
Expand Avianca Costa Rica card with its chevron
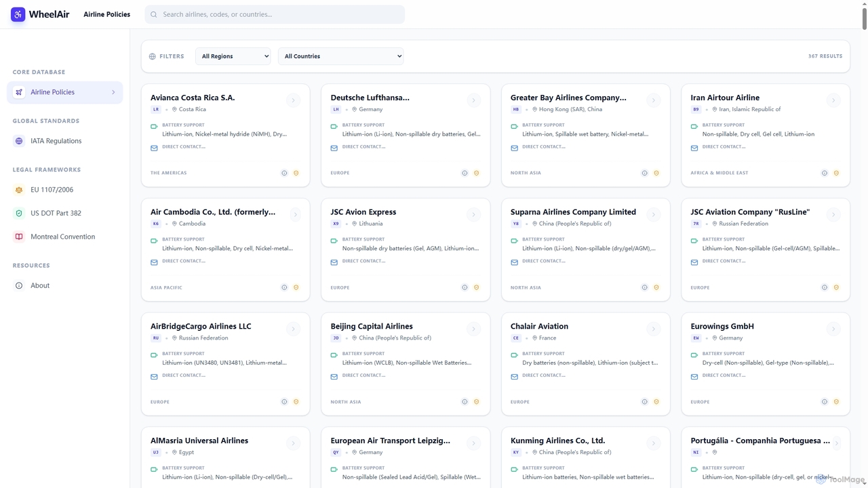click(x=293, y=100)
